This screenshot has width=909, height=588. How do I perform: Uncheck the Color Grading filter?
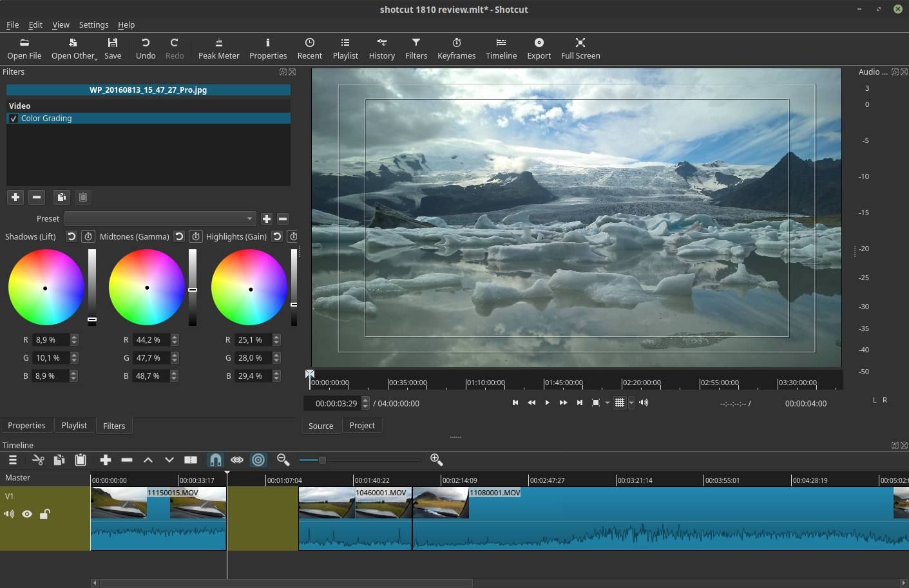click(14, 119)
